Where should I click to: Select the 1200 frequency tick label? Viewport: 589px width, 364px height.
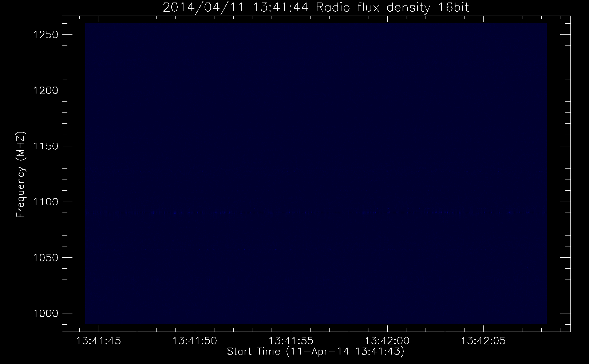click(46, 90)
